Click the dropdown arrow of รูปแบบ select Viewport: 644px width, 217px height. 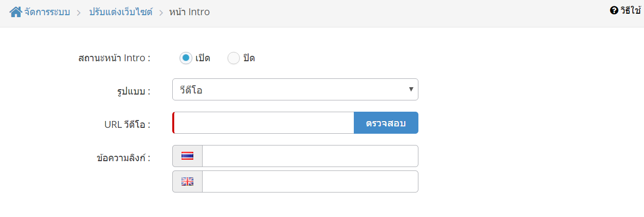click(x=411, y=89)
